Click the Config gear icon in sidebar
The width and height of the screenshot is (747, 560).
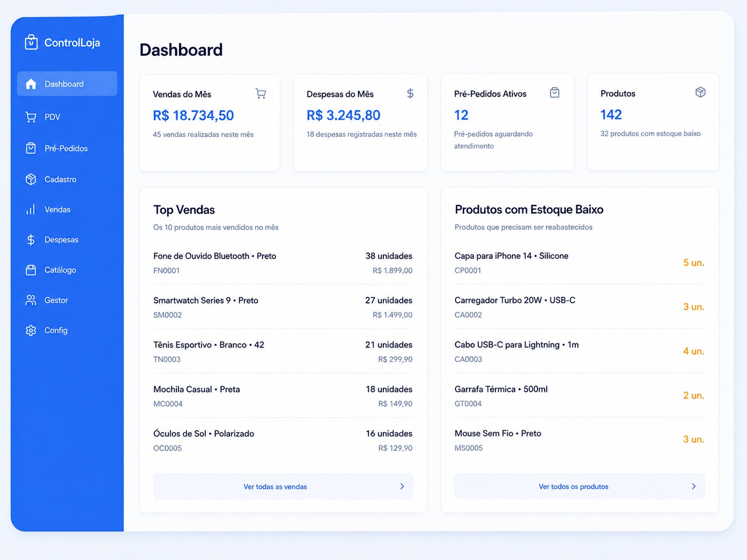coord(31,331)
